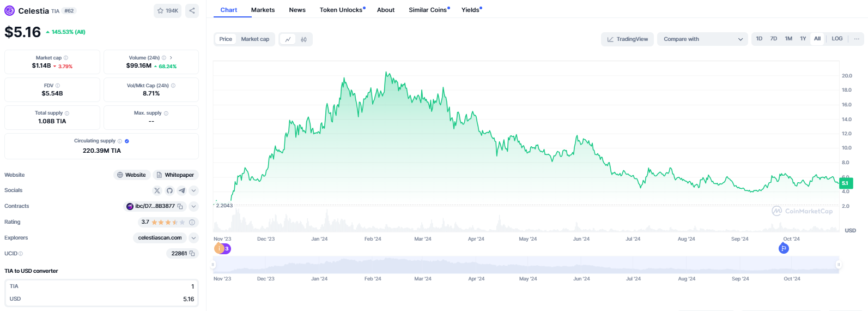Screen dimensions: 868x311
Task: Click the 145.53% (All) price change label
Action: coord(65,32)
